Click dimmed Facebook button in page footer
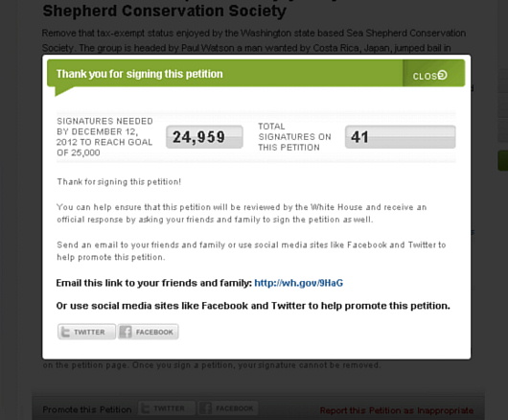Viewport: 508px width, 420px height. point(228,408)
